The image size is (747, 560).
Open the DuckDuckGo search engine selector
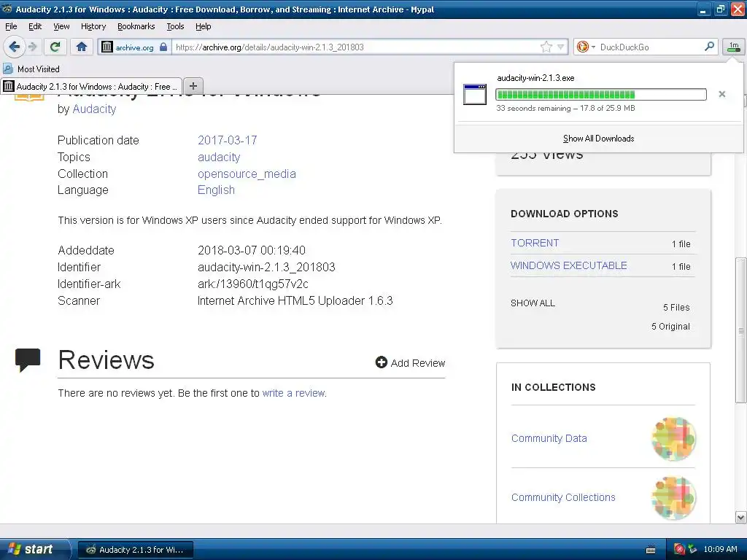pos(586,47)
